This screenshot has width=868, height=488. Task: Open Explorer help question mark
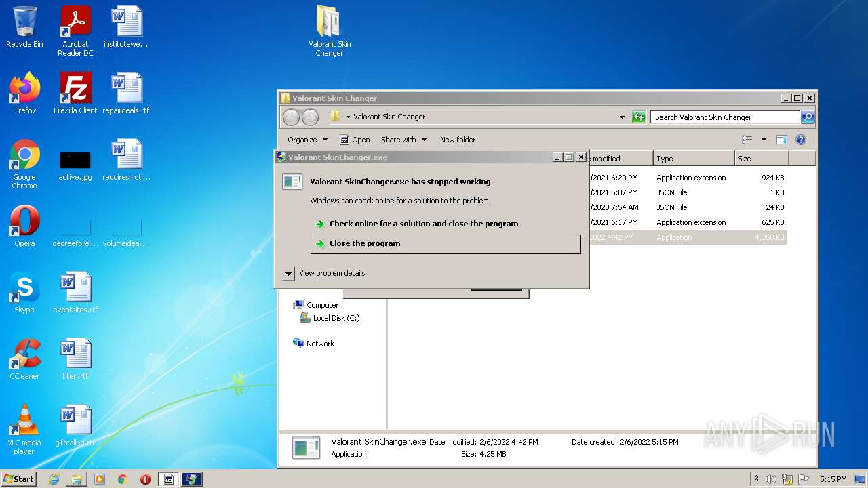[x=800, y=140]
